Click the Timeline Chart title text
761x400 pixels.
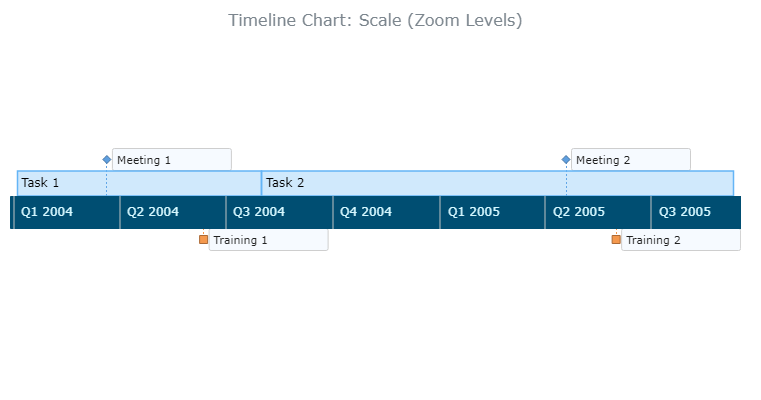coord(375,20)
